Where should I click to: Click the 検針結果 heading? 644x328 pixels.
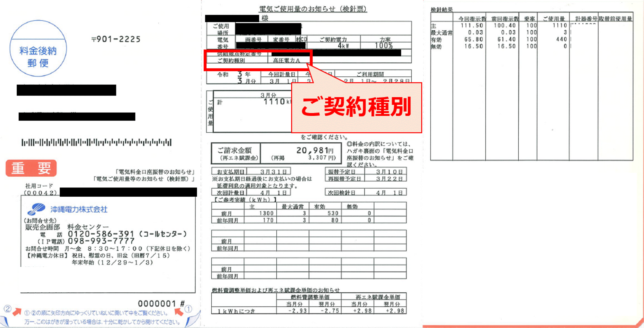point(442,10)
